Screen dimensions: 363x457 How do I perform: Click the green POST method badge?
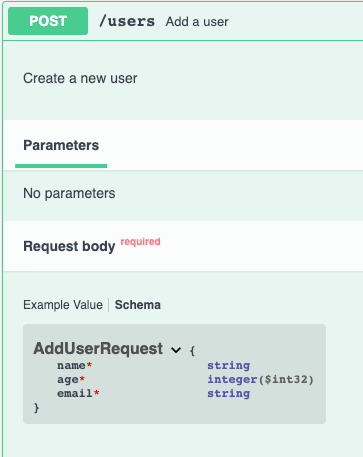point(48,21)
